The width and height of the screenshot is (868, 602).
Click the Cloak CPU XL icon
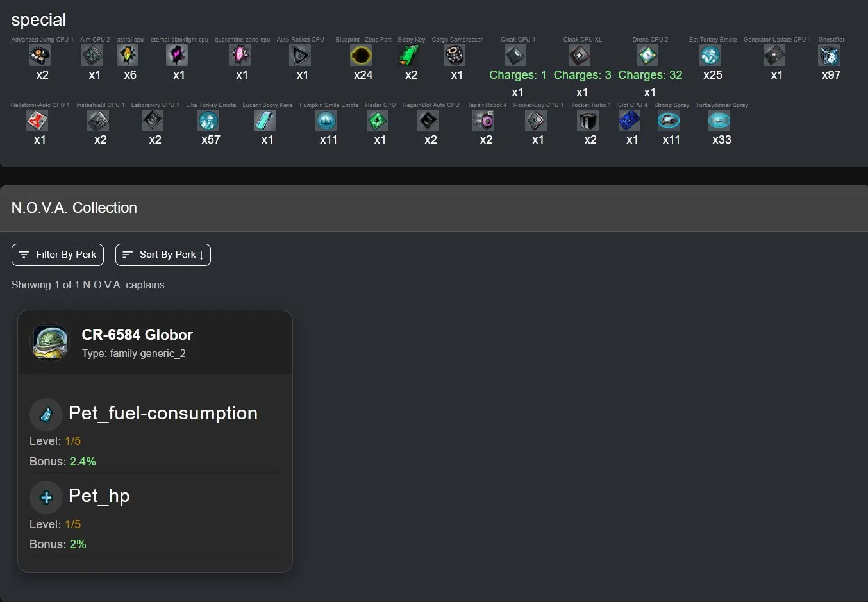coord(580,56)
